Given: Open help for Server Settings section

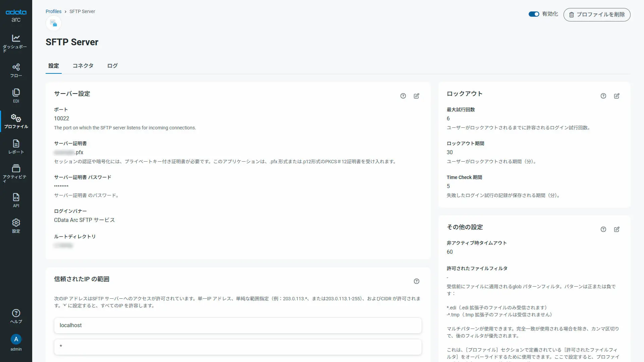Looking at the screenshot, I should point(403,96).
